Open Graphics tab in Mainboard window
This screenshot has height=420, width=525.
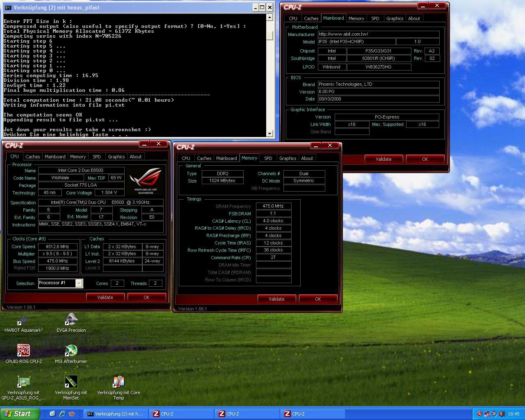click(x=395, y=18)
